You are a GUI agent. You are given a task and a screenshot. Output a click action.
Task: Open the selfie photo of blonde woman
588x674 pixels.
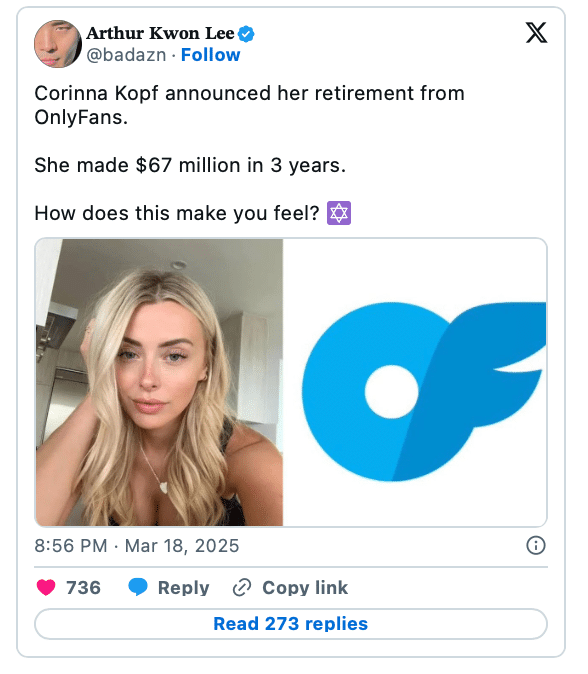pyautogui.click(x=159, y=382)
